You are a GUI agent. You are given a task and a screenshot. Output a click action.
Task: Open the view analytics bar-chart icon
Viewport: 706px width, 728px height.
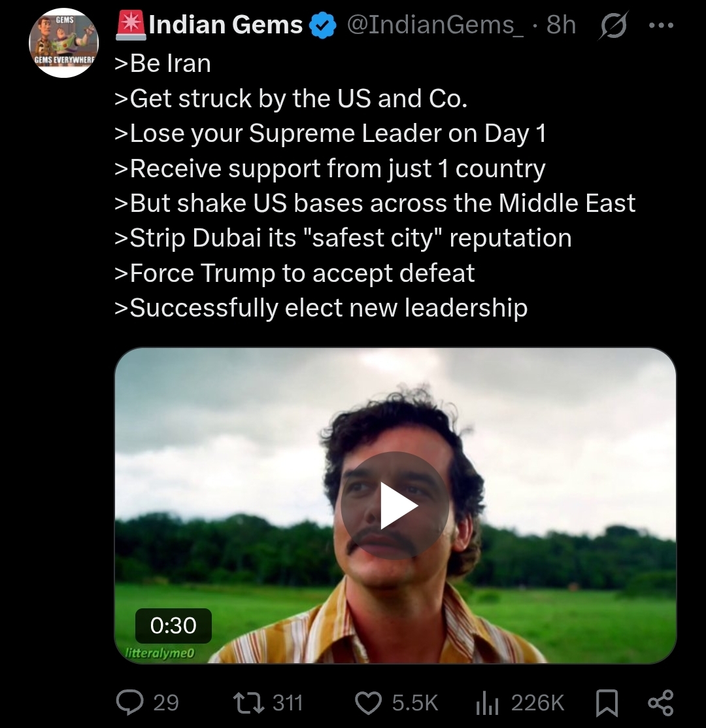point(487,702)
